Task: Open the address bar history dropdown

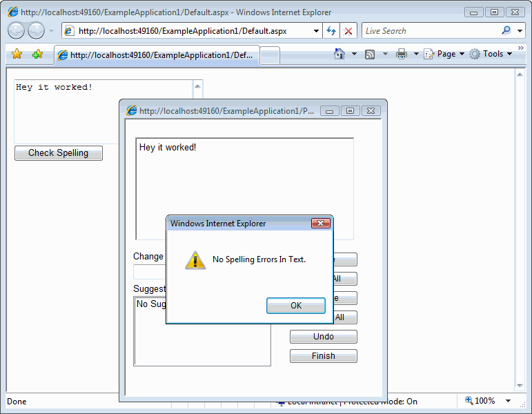Action: (x=316, y=31)
